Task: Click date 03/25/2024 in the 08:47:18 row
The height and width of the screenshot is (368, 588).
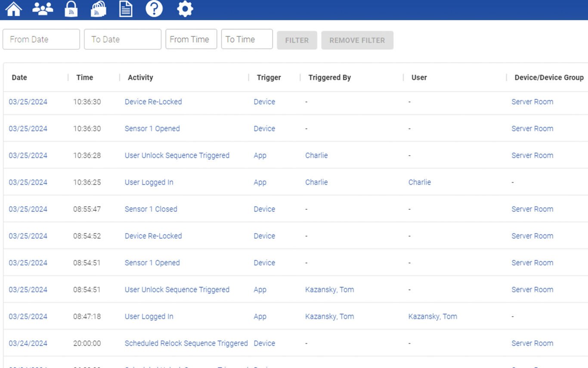Action: click(x=28, y=316)
